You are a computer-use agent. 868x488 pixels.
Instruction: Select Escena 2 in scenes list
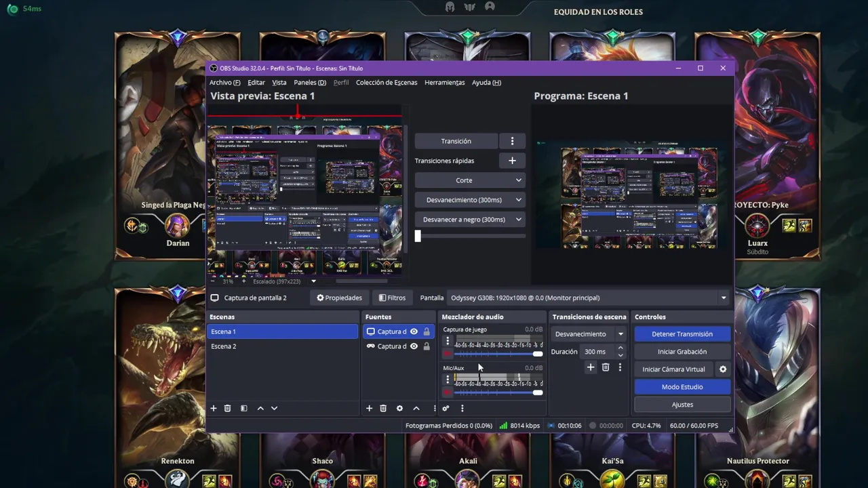pyautogui.click(x=282, y=346)
